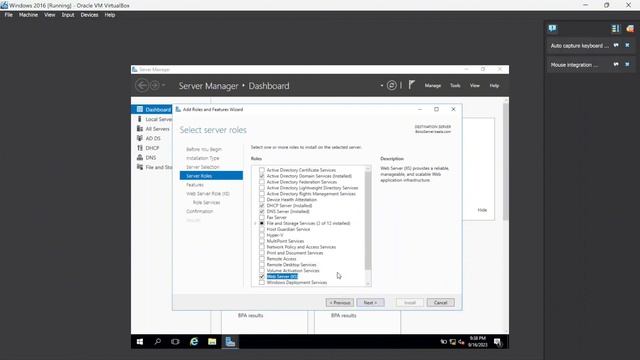
Task: Check Remote Desktop Services role
Action: coord(262,264)
